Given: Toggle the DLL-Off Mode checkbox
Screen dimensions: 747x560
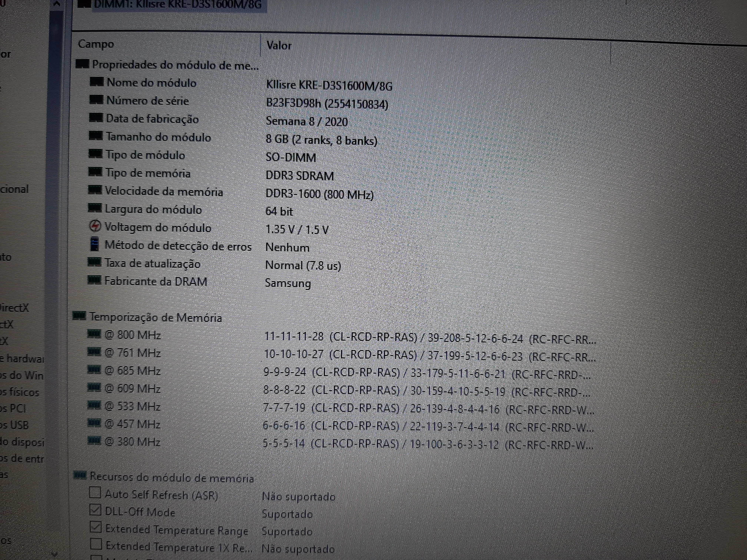Looking at the screenshot, I should 96,510.
